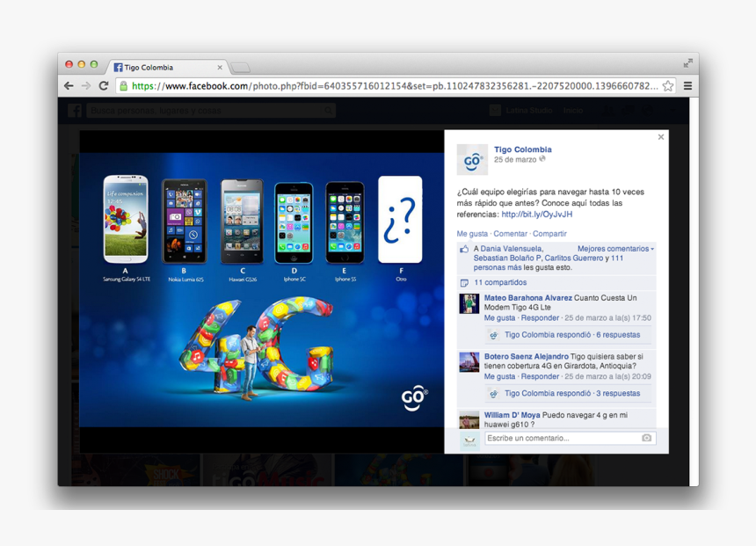
Task: Open William D' Moya's profile
Action: tap(512, 415)
